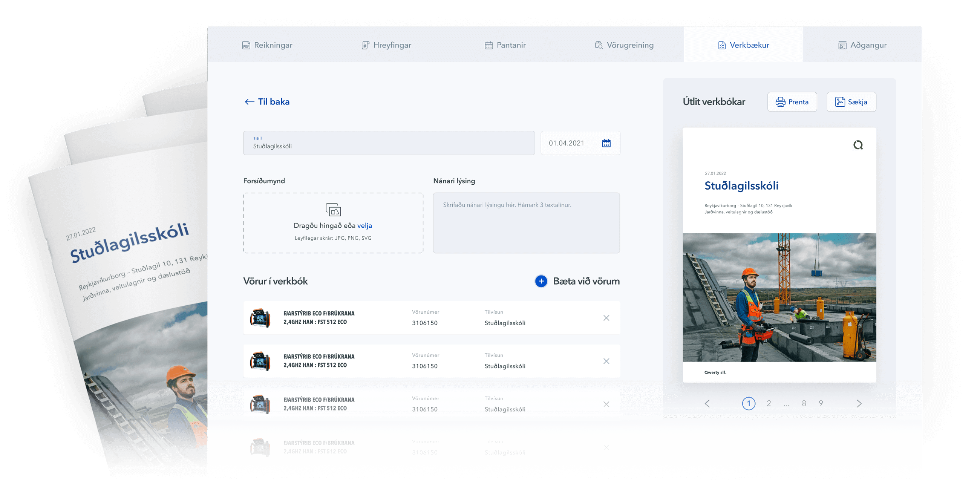Screen dimensions: 980x484
Task: Remove the first product with its X icon
Action: click(606, 318)
